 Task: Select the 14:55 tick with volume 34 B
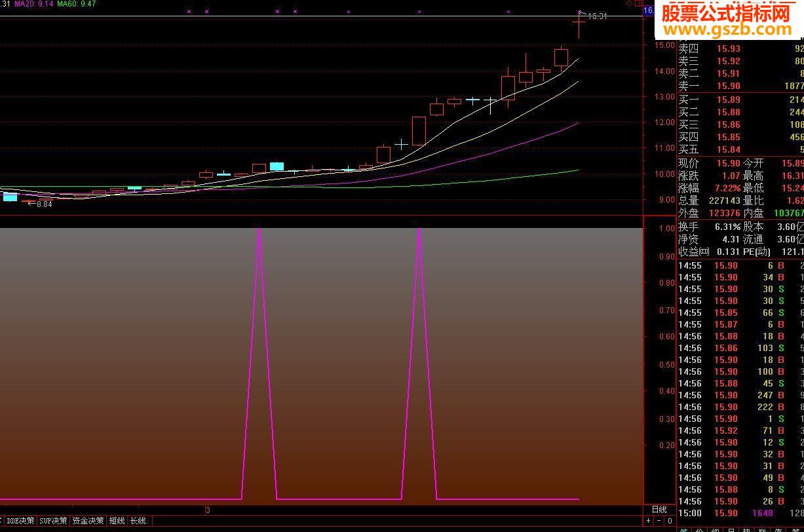[740, 277]
